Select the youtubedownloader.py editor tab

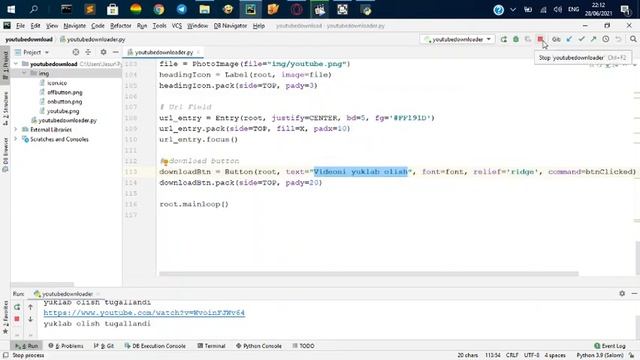164,52
